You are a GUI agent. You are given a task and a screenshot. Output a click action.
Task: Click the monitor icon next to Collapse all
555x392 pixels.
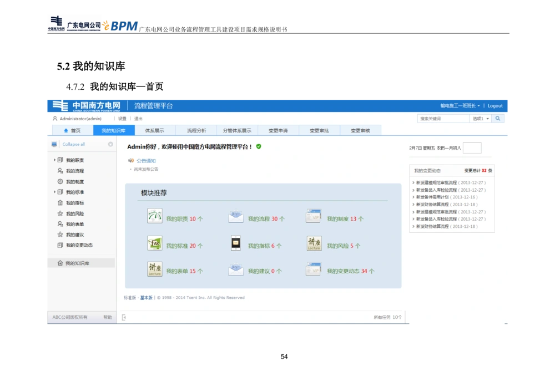[x=54, y=144]
